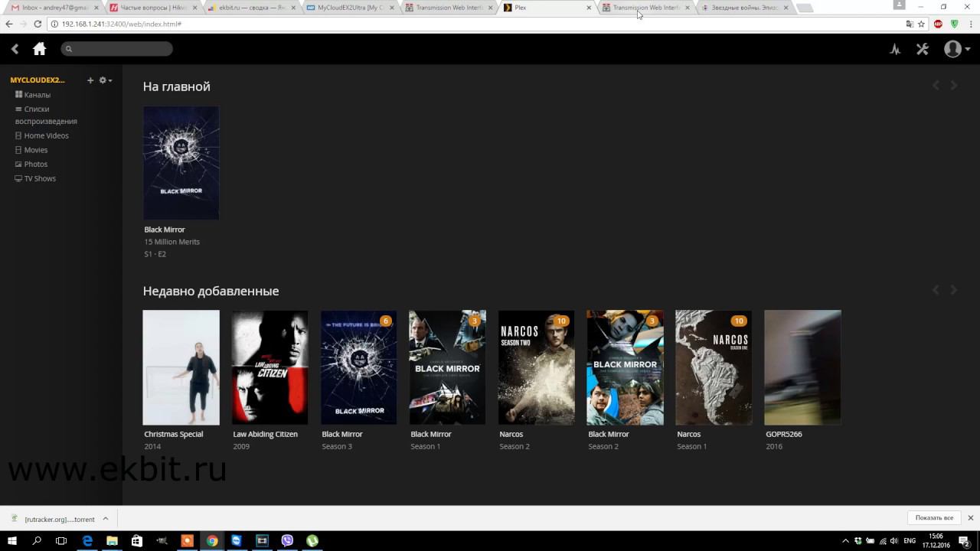Image resolution: width=980 pixels, height=551 pixels.
Task: Open the TV Shows library
Action: (x=35, y=178)
